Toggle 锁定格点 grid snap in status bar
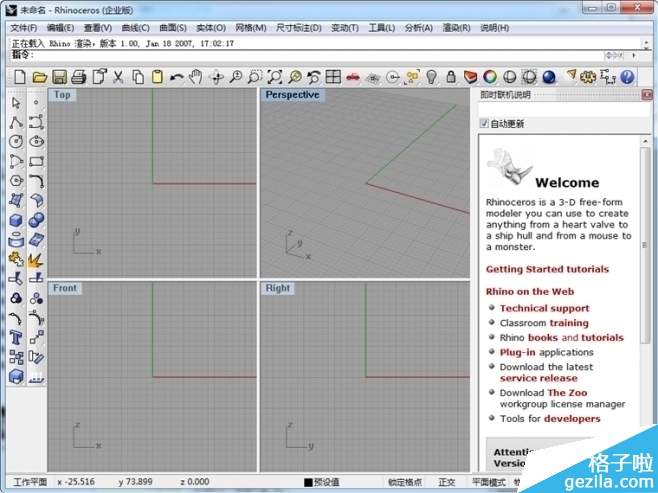 pos(404,482)
